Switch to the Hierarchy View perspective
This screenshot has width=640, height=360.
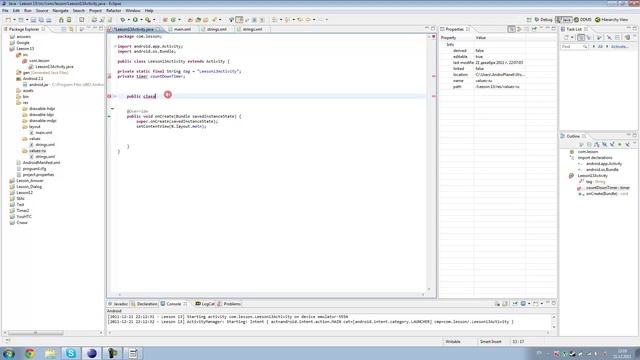coord(611,20)
